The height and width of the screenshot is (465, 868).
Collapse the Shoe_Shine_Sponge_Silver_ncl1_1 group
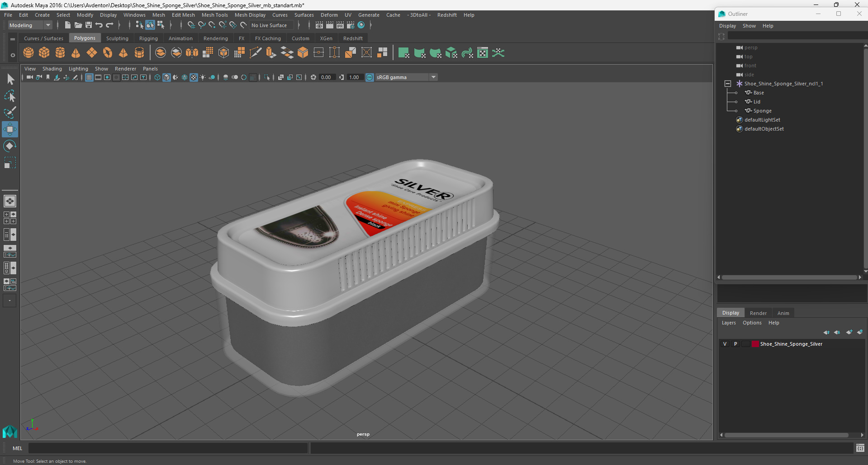(728, 84)
